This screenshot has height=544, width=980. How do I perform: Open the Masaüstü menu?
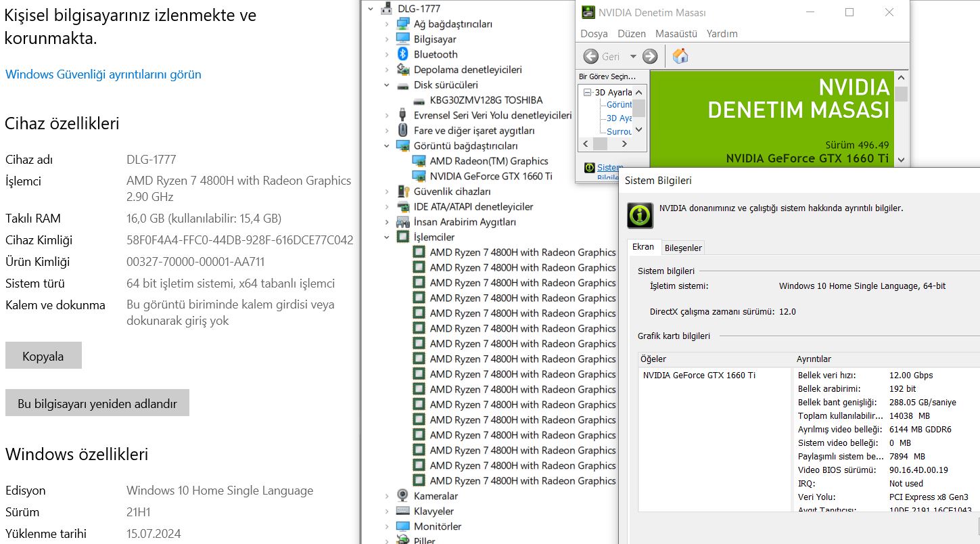click(676, 33)
